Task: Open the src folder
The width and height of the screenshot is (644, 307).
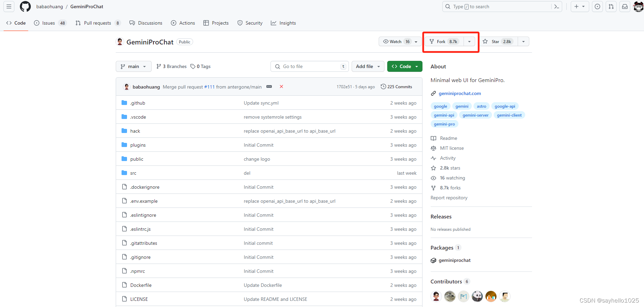Action: tap(133, 173)
